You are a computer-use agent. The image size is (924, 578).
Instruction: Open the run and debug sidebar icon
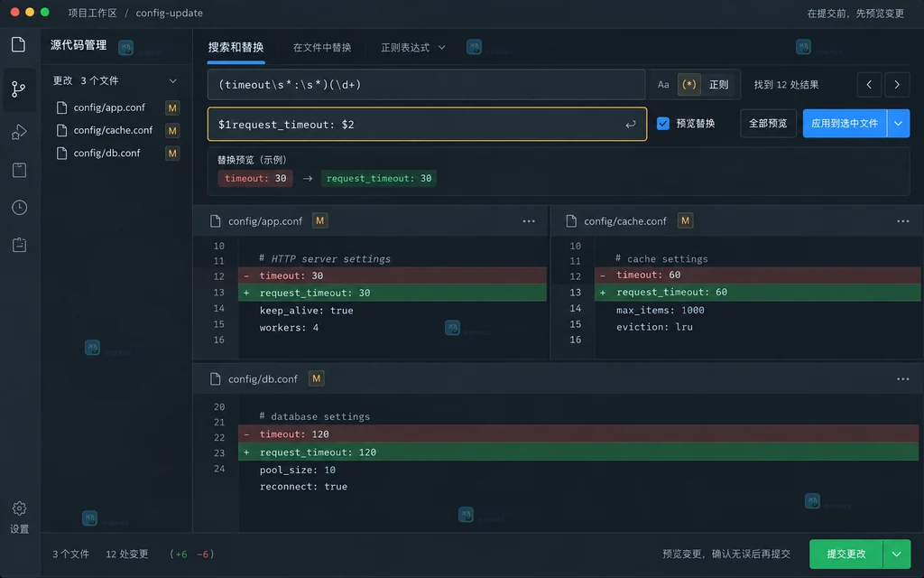pyautogui.click(x=19, y=132)
